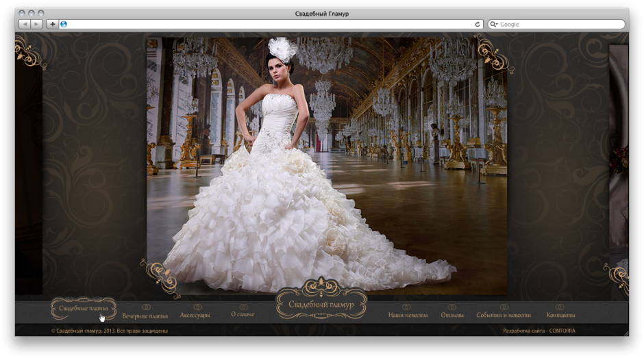The height and width of the screenshot is (358, 644).
Task: Click the reload icon in address bar
Action: pos(478,24)
